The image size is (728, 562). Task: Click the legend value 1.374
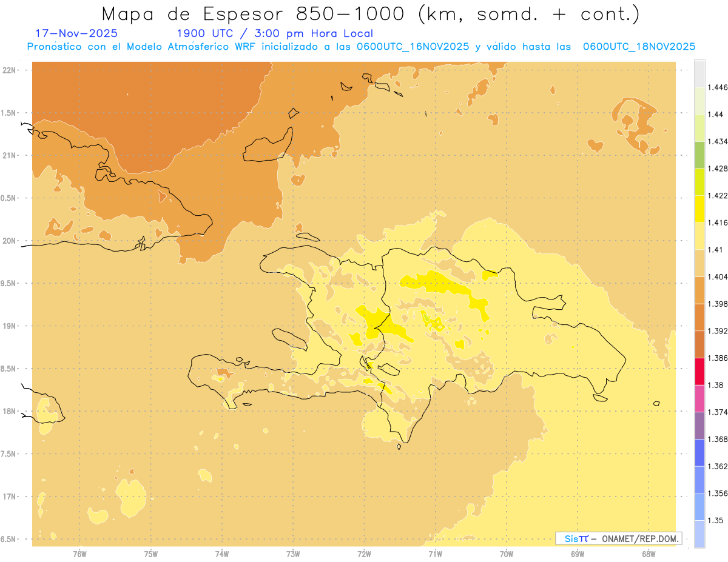[718, 412]
